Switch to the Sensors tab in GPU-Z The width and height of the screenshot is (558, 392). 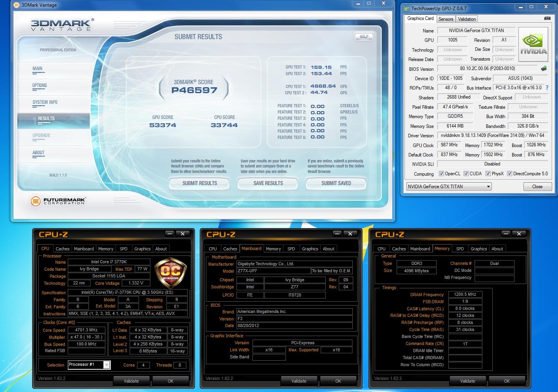(446, 19)
